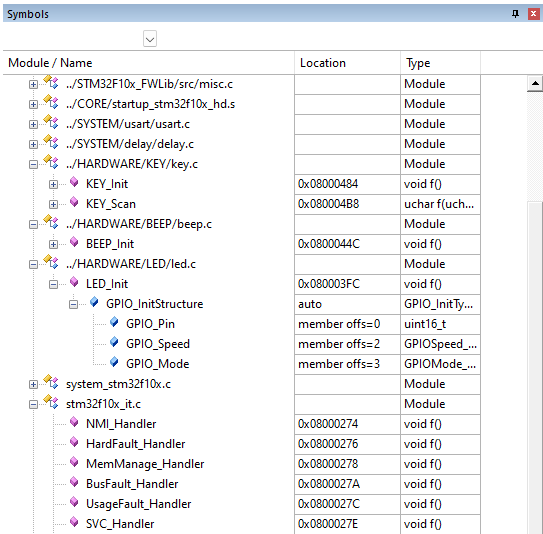
Task: Click the UsageFault_Handler function icon
Action: click(x=74, y=502)
